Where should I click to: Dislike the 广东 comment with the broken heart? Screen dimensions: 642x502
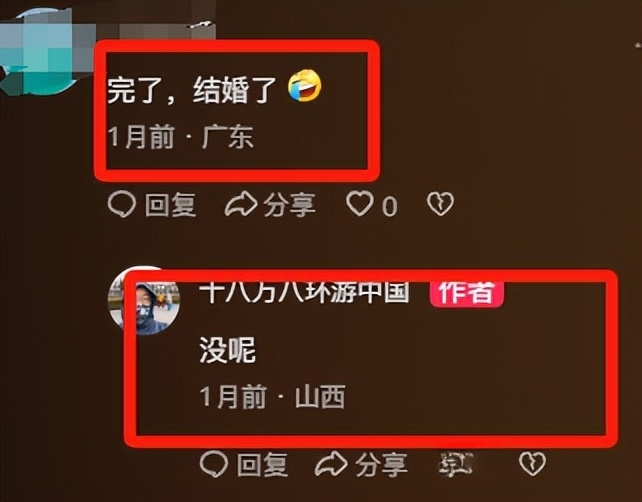tap(440, 204)
